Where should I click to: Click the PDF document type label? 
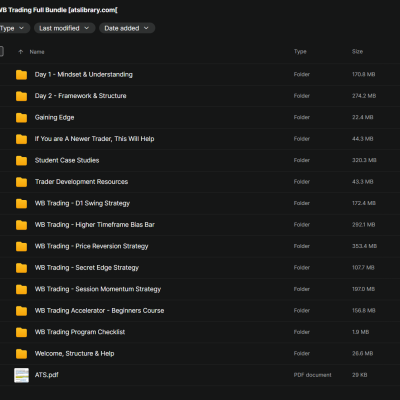click(x=313, y=375)
